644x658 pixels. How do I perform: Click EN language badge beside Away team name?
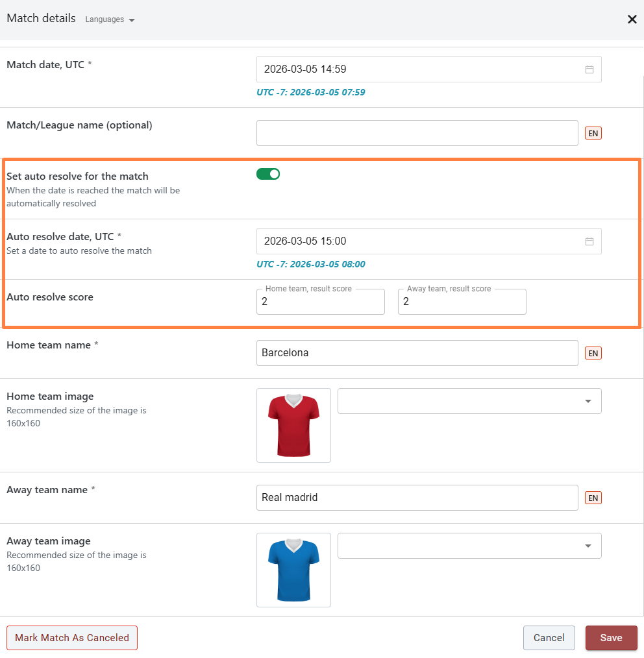(x=593, y=498)
